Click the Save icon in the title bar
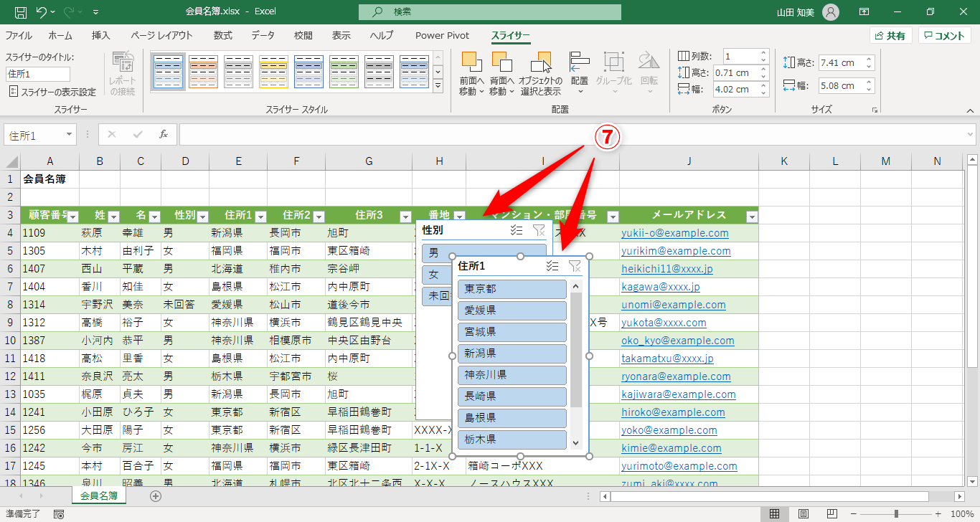The height and width of the screenshot is (522, 980). click(21, 12)
